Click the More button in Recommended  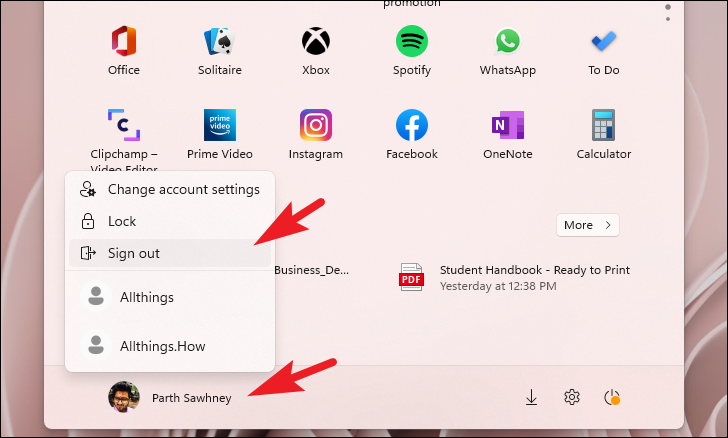pyautogui.click(x=588, y=225)
